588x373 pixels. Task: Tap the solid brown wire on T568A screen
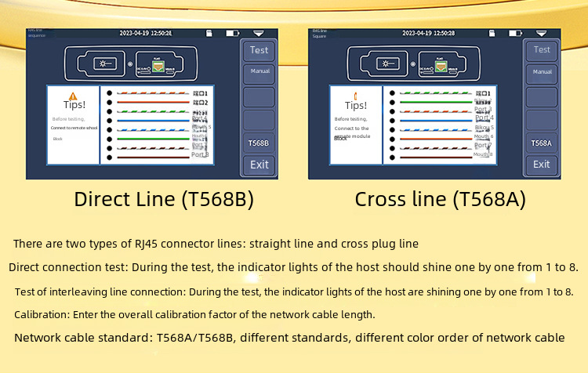(436, 158)
